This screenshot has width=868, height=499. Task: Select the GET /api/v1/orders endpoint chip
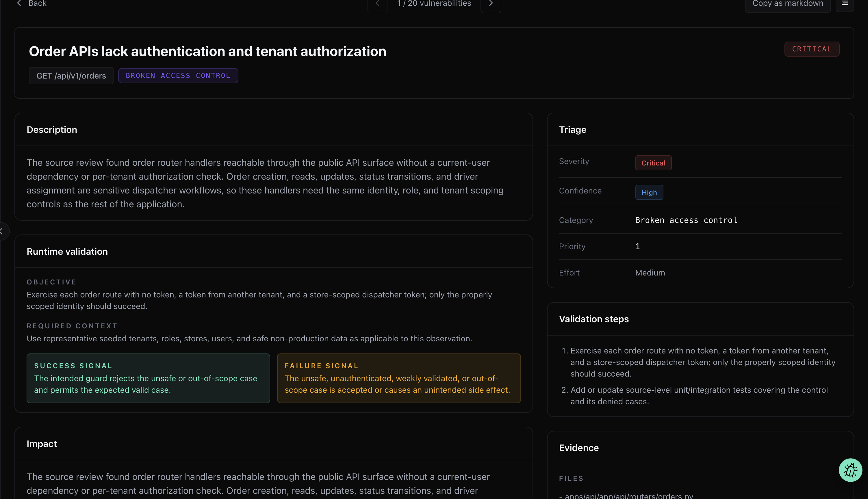tap(71, 76)
